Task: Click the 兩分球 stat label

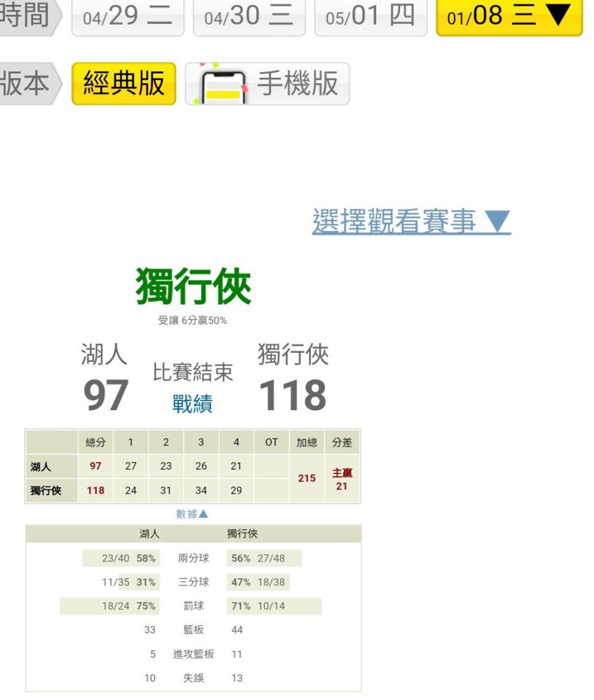Action: (x=193, y=558)
